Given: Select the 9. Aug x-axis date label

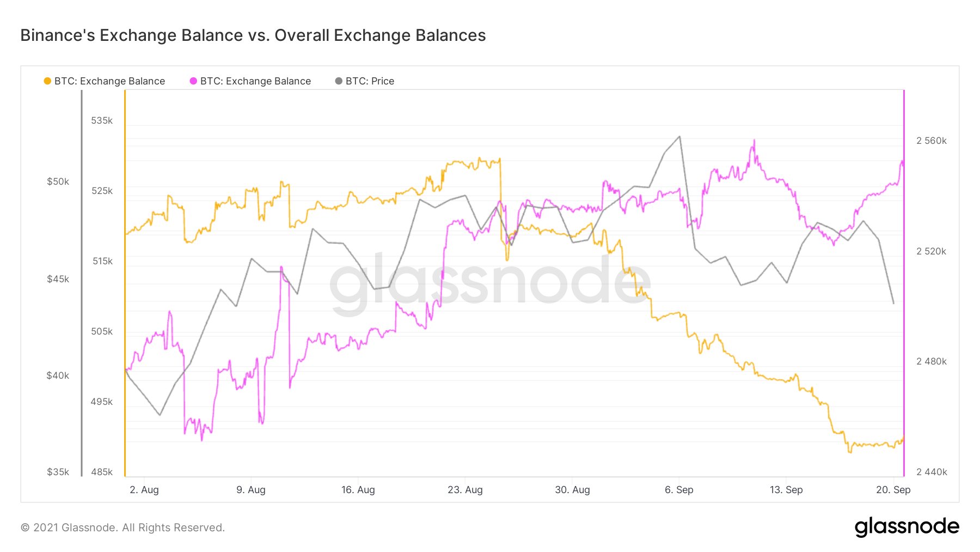Looking at the screenshot, I should point(251,490).
